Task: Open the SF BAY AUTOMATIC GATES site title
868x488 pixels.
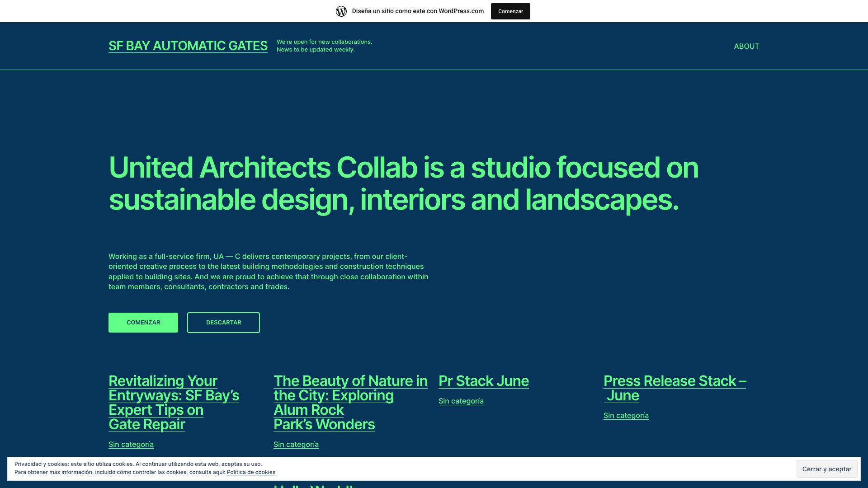Action: click(x=188, y=46)
